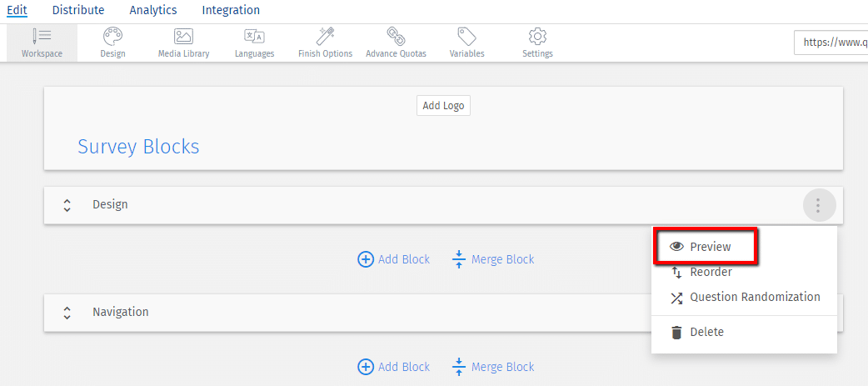Image resolution: width=868 pixels, height=386 pixels.
Task: Click the shuffle icon for Question Randomization
Action: point(676,298)
